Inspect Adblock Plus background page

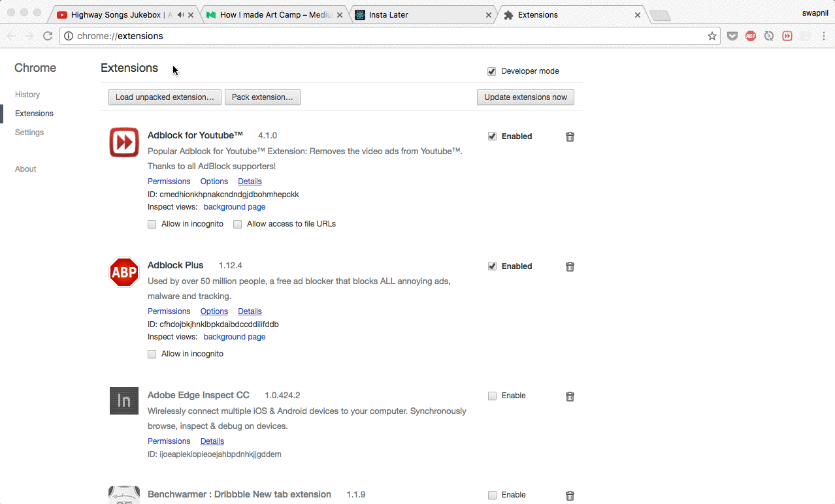(235, 337)
